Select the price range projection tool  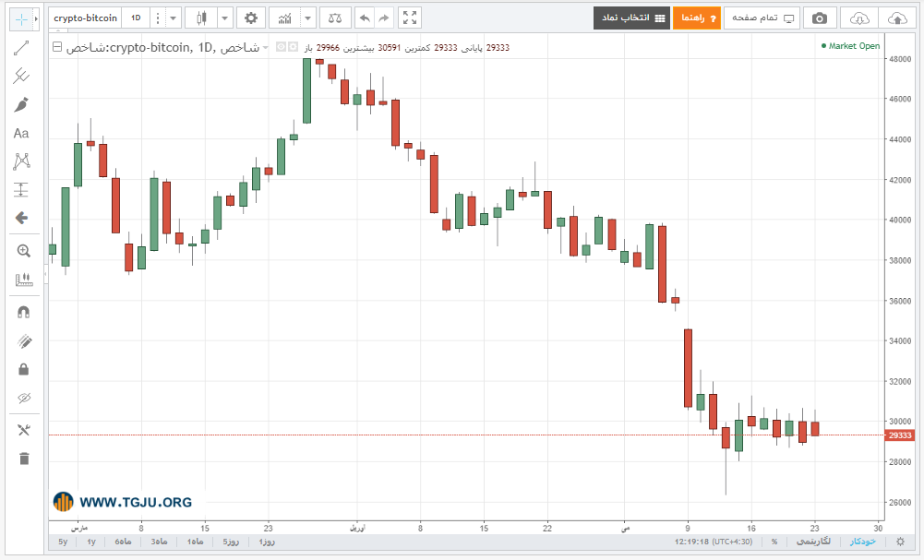pyautogui.click(x=21, y=190)
